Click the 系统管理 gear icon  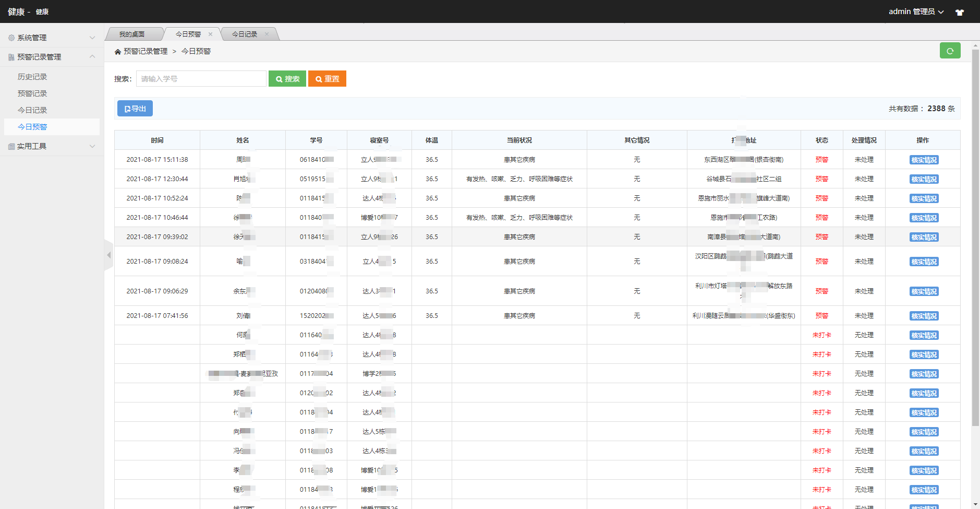[11, 38]
